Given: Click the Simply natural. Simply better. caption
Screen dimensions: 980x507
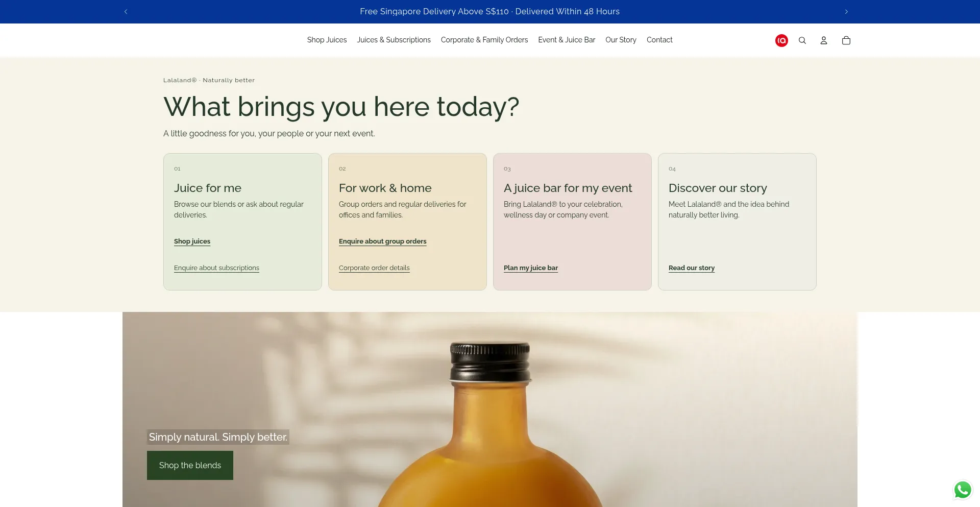Looking at the screenshot, I should point(218,437).
